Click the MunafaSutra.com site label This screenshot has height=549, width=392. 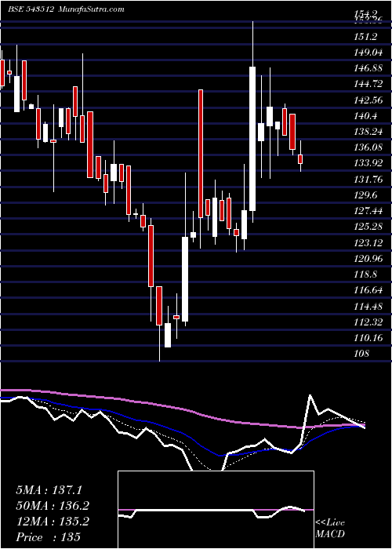91,9
